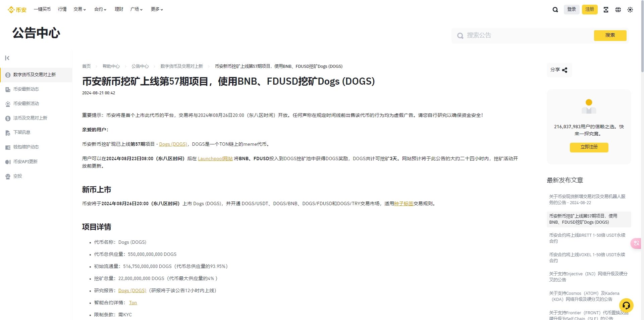
Task: Expand the 广场 dropdown menu
Action: [x=137, y=9]
